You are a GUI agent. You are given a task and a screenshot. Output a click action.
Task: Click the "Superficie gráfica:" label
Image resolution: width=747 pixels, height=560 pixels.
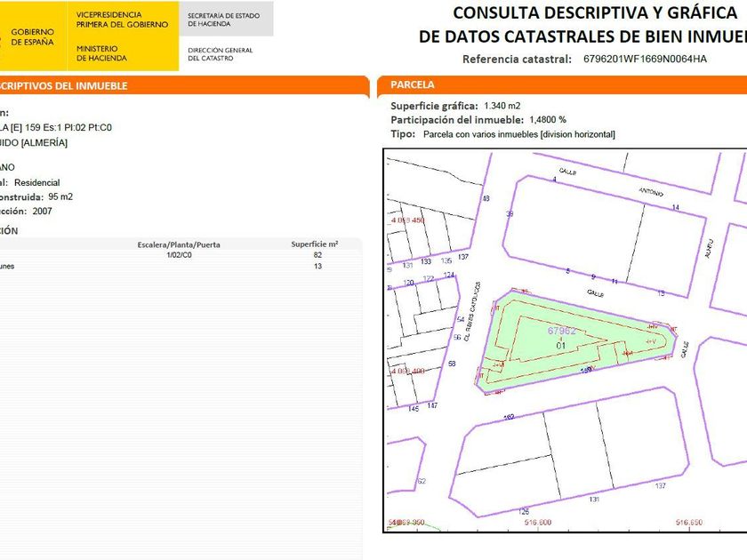coord(434,106)
